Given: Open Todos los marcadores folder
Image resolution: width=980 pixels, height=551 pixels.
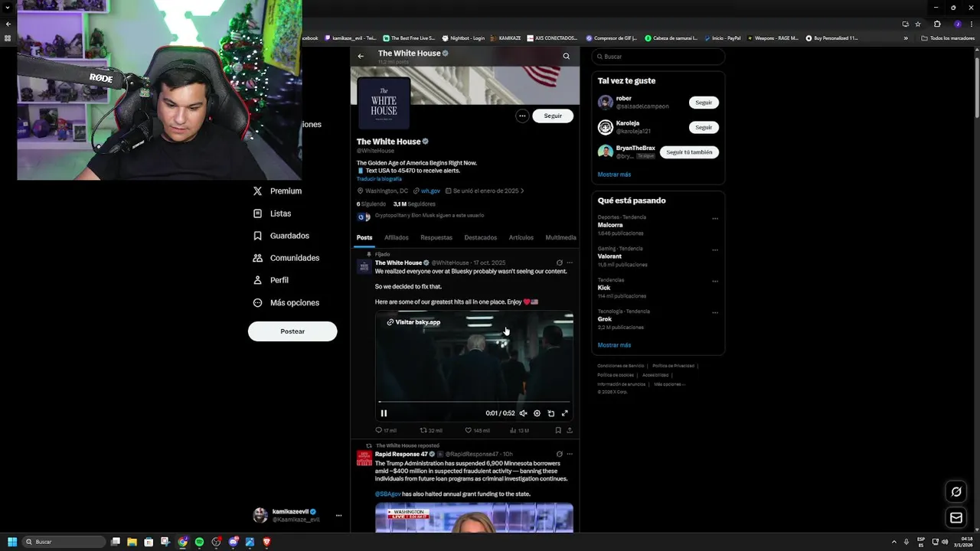Looking at the screenshot, I should [948, 38].
